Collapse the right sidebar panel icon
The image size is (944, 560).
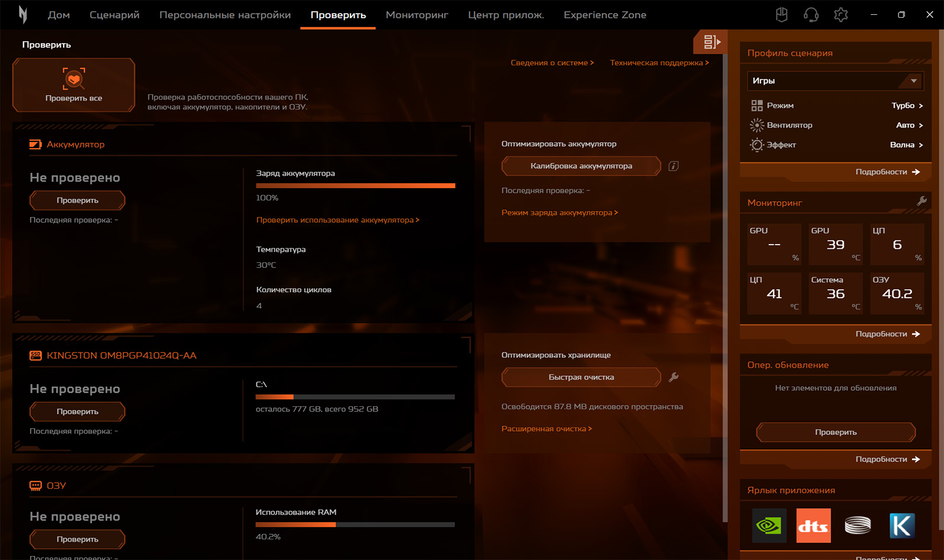[711, 42]
